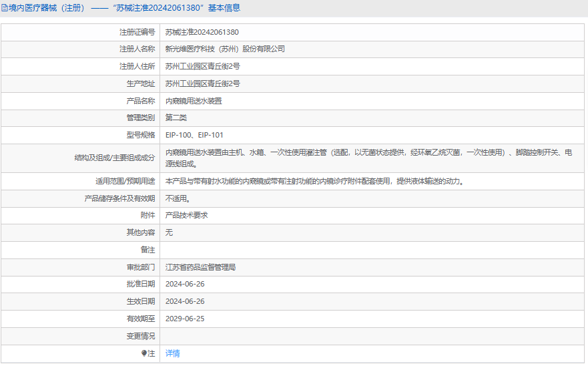Image resolution: width=588 pixels, height=368 pixels.
Task: Click the 备注 label
Action: point(148,250)
